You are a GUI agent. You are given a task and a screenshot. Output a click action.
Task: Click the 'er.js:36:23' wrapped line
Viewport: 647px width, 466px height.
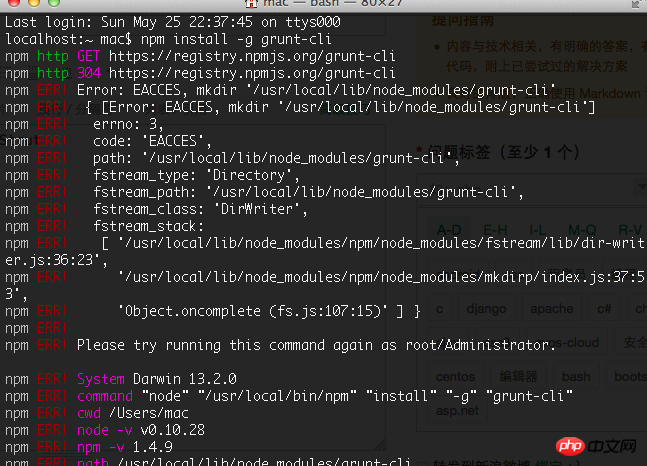pyautogui.click(x=56, y=260)
